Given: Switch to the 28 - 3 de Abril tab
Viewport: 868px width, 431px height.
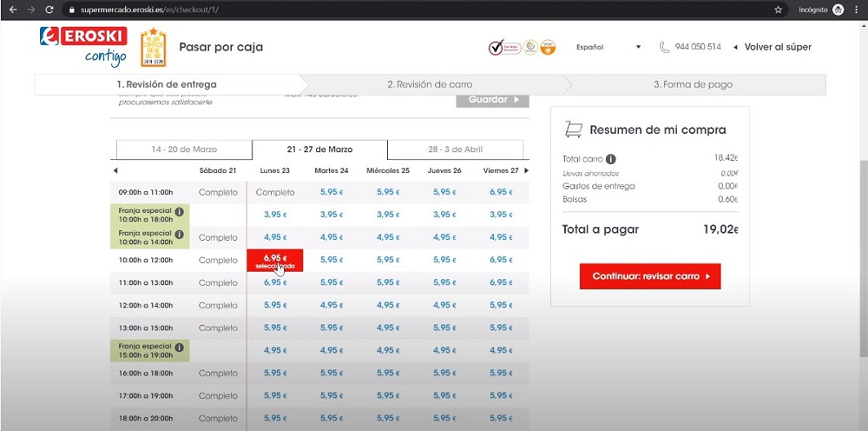Looking at the screenshot, I should [456, 149].
